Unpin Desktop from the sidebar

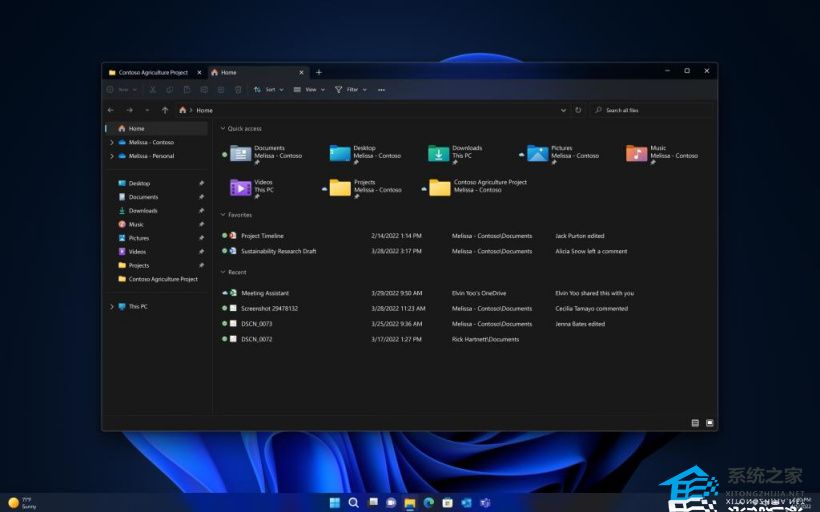(x=201, y=183)
